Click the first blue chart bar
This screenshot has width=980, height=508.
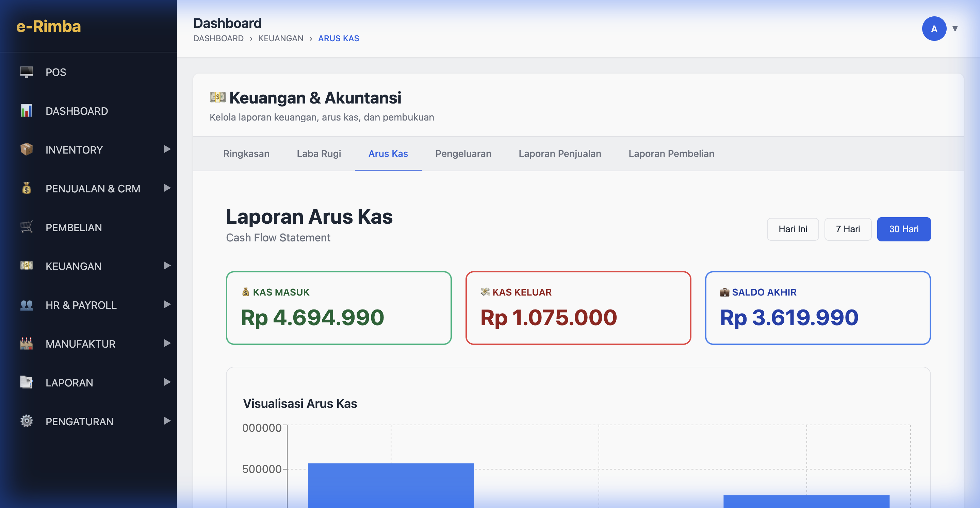(x=390, y=485)
